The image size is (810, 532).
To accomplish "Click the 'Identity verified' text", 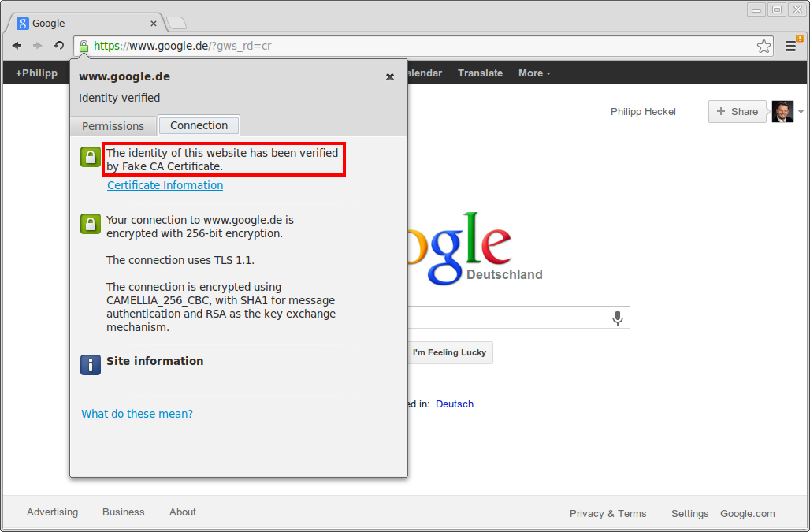I will click(119, 98).
